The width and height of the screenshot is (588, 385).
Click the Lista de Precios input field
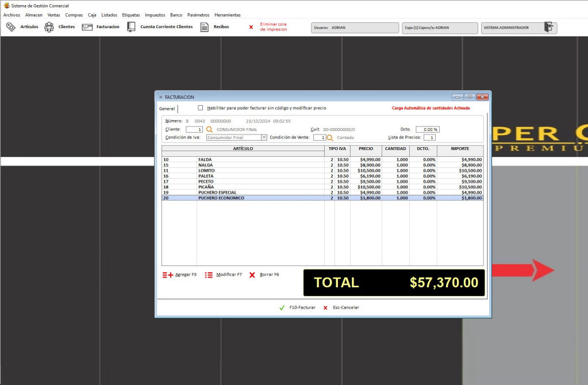429,137
